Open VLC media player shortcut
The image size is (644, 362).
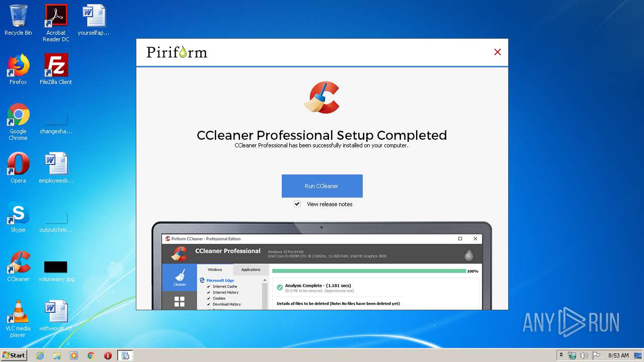point(18,319)
